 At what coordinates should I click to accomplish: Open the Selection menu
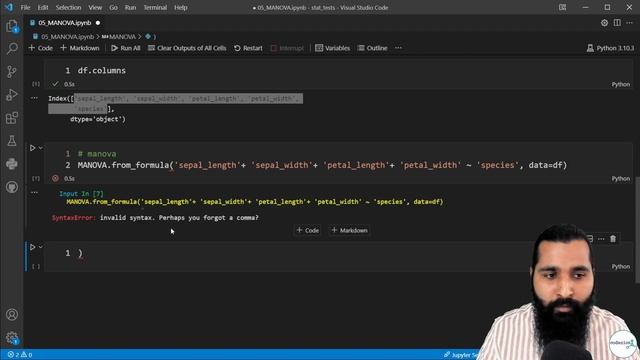tap(68, 7)
